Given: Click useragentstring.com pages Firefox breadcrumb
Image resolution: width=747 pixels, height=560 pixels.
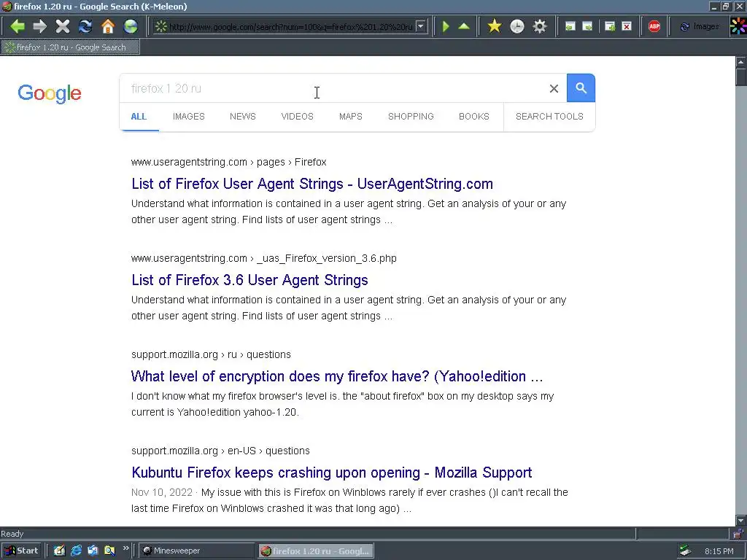Looking at the screenshot, I should point(228,163).
